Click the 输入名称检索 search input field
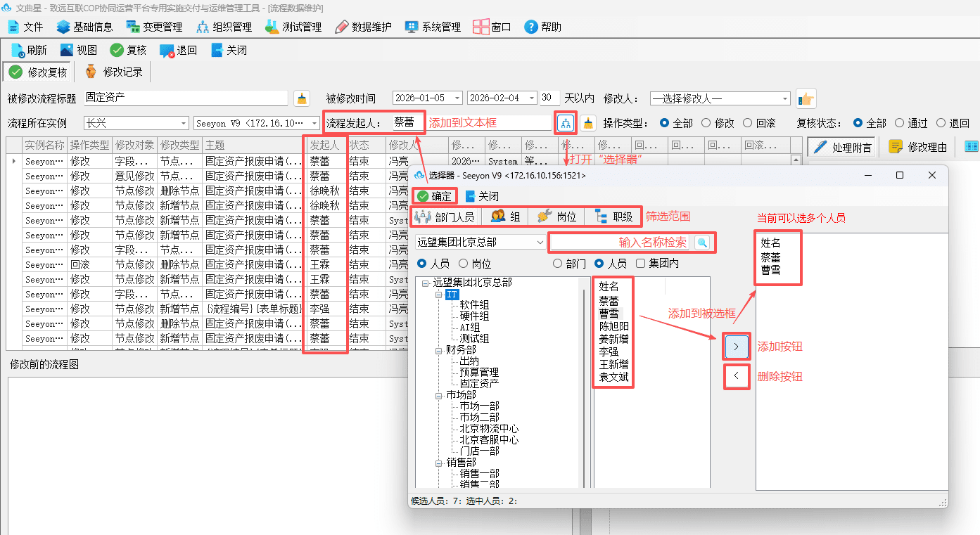 point(621,242)
